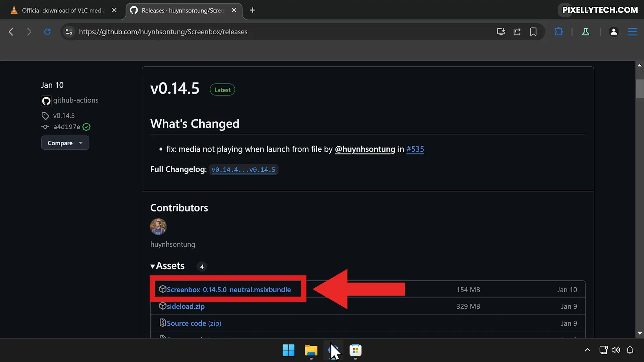644x362 pixels.
Task: Open site settings icon in address bar
Action: click(69, 32)
